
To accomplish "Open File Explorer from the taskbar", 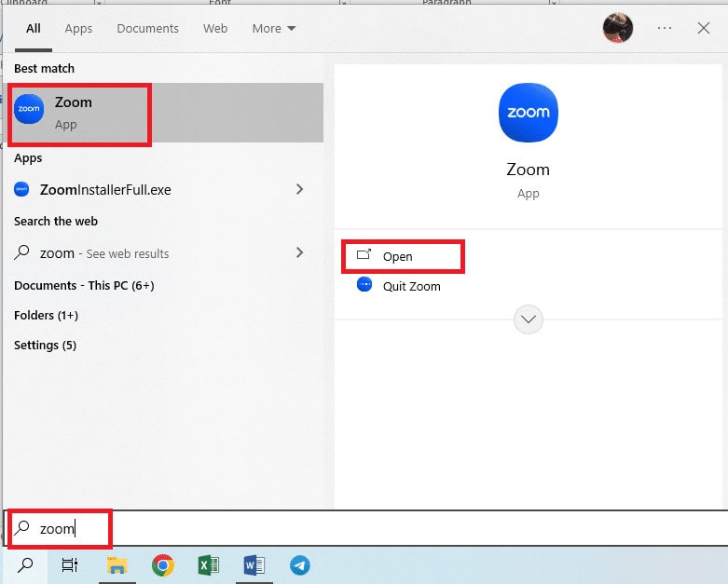I will [x=117, y=565].
